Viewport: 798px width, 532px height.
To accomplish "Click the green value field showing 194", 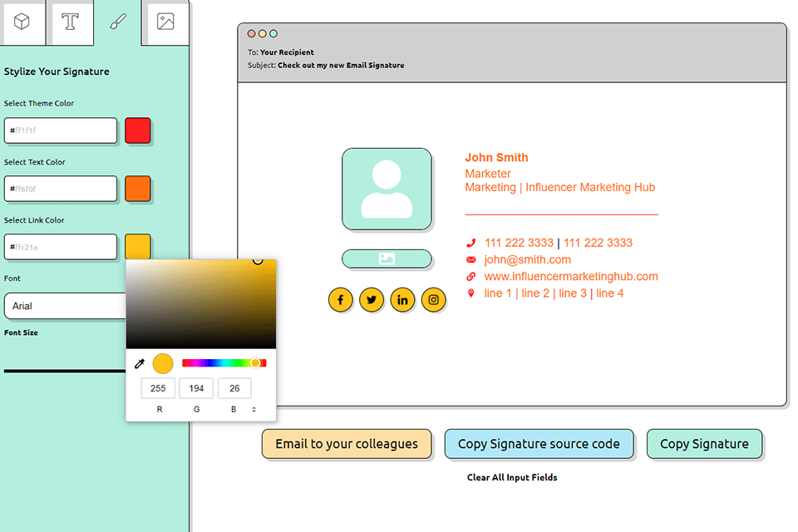I will 196,388.
